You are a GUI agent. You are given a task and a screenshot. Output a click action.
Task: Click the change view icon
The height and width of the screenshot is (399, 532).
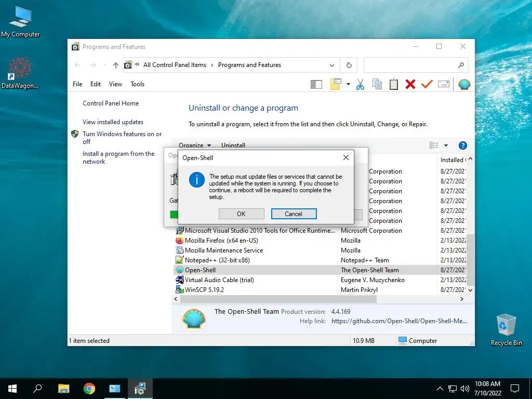pyautogui.click(x=434, y=145)
